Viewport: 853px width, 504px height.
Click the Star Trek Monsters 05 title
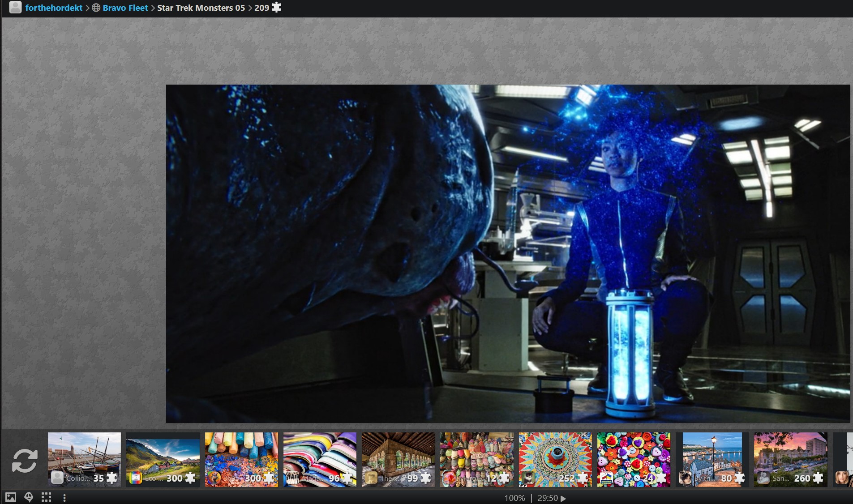click(201, 8)
